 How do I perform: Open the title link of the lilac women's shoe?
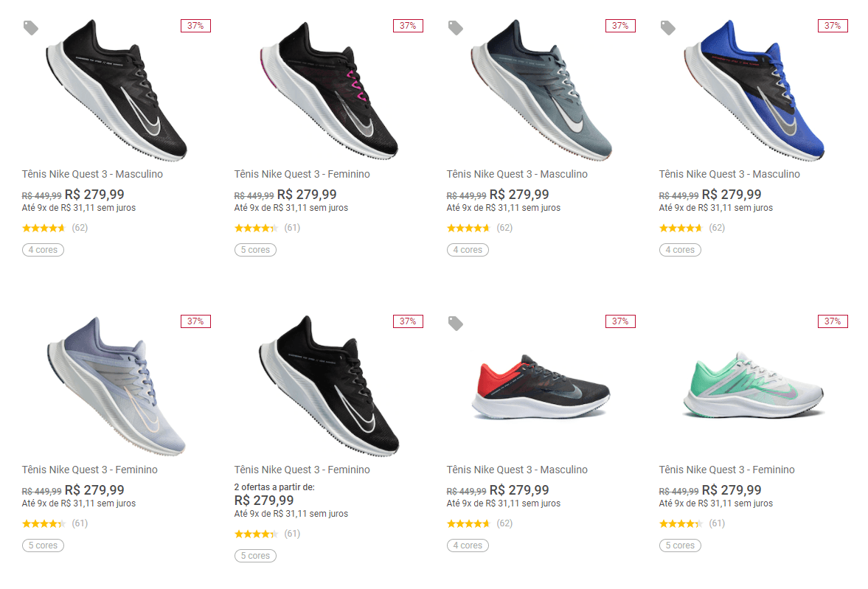[89, 470]
